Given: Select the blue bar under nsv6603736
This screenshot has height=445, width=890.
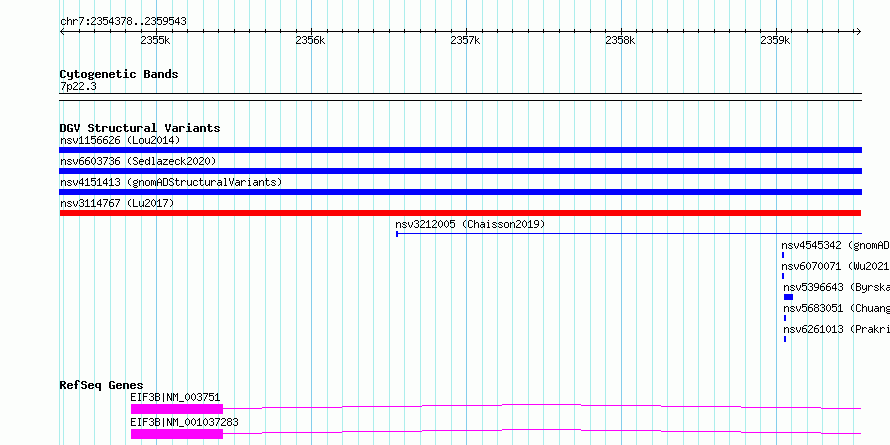Looking at the screenshot, I should (460, 171).
